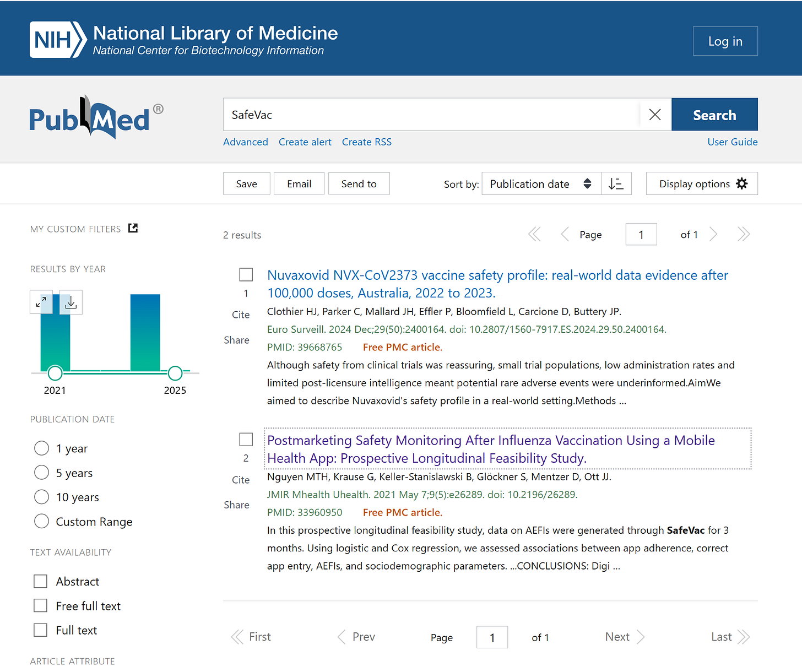Open the User Guide link
This screenshot has height=672, width=802.
(x=733, y=142)
